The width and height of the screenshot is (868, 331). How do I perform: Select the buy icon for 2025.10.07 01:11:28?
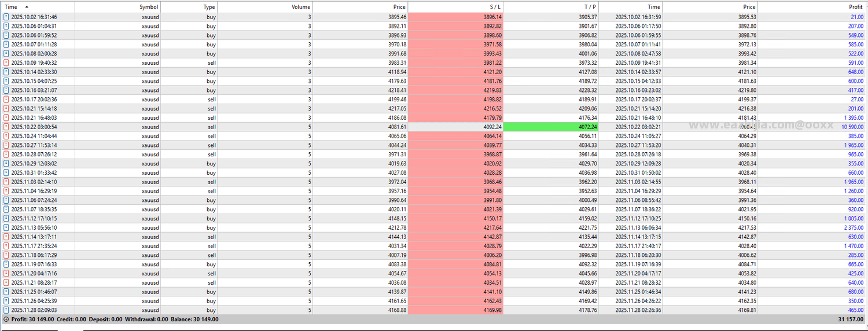(6, 45)
